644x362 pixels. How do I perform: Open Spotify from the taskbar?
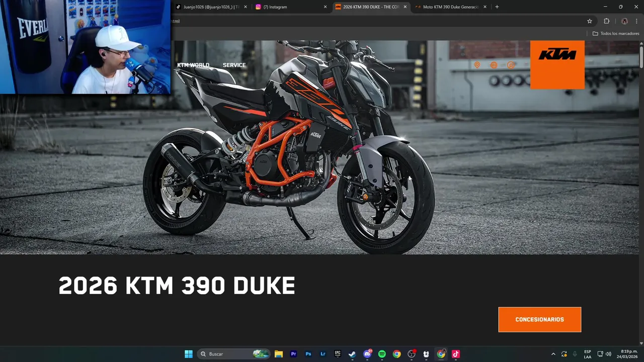point(382,354)
